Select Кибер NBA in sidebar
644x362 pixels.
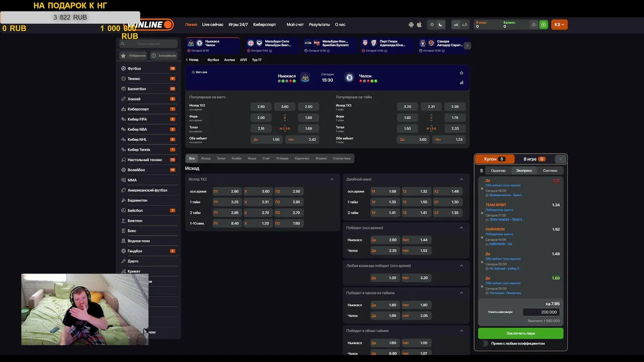(148, 129)
